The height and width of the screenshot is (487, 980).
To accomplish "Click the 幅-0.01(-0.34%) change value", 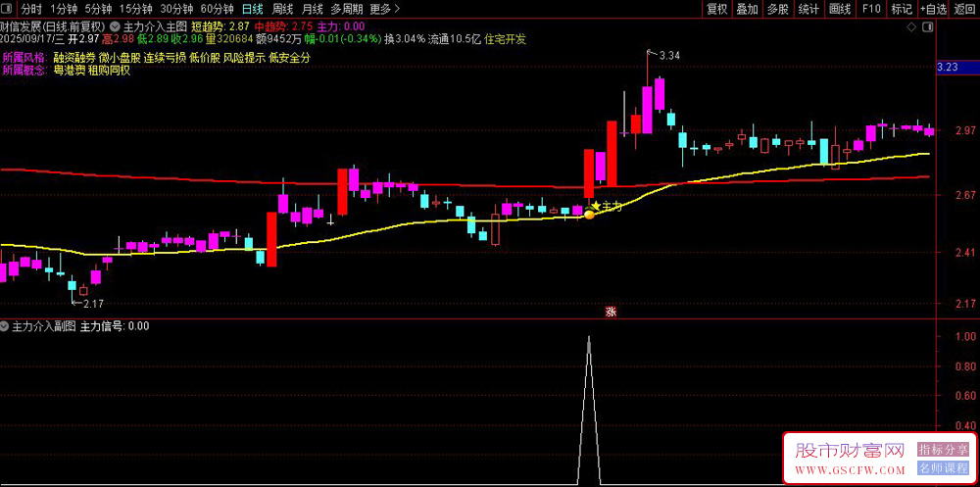I will [343, 39].
